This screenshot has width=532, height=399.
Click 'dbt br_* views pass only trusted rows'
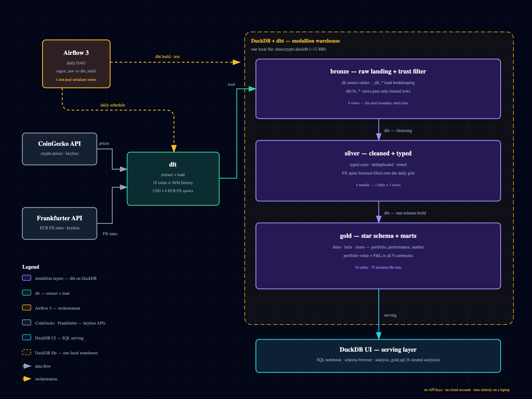(378, 91)
